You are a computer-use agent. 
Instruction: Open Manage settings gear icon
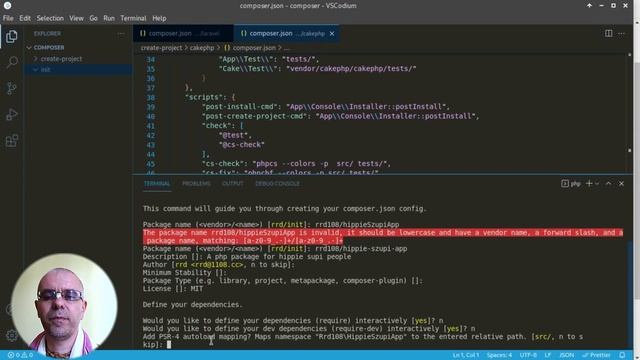[x=11, y=336]
